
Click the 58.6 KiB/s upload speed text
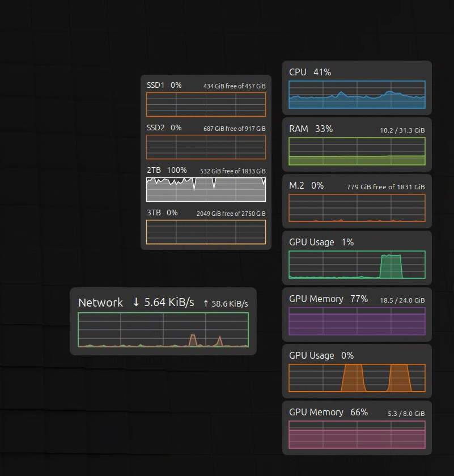click(230, 304)
